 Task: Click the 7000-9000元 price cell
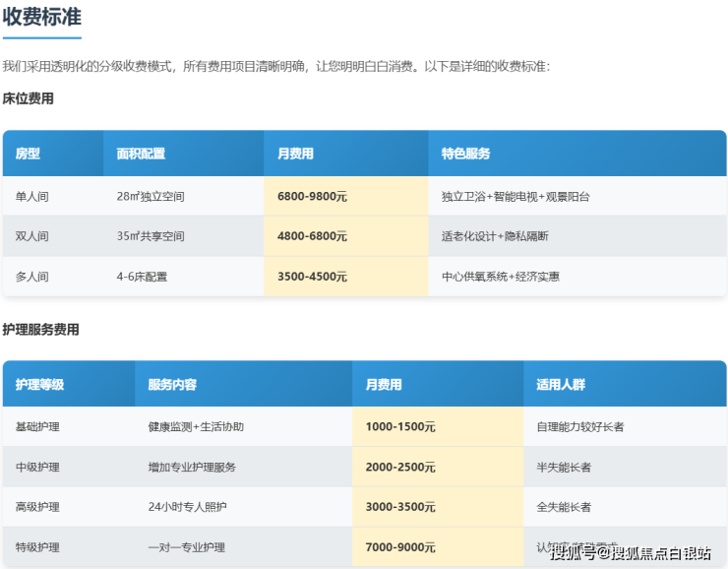(400, 547)
